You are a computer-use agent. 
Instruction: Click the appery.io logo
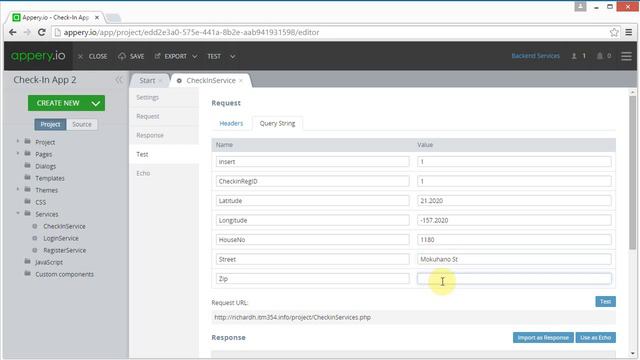[38, 56]
